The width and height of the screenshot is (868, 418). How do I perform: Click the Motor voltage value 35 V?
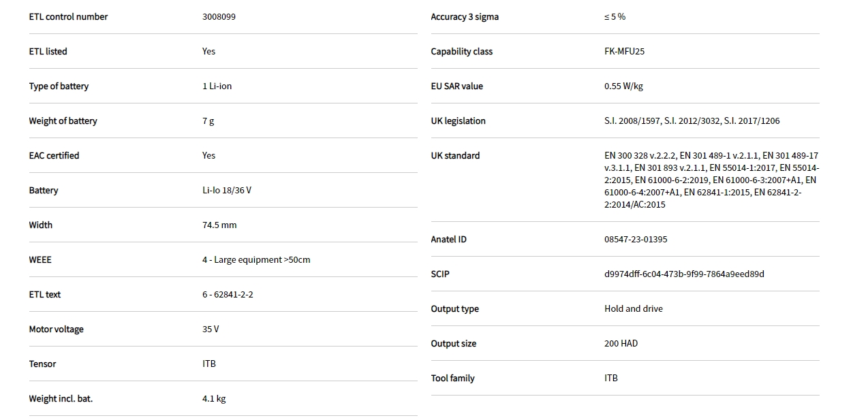click(211, 329)
